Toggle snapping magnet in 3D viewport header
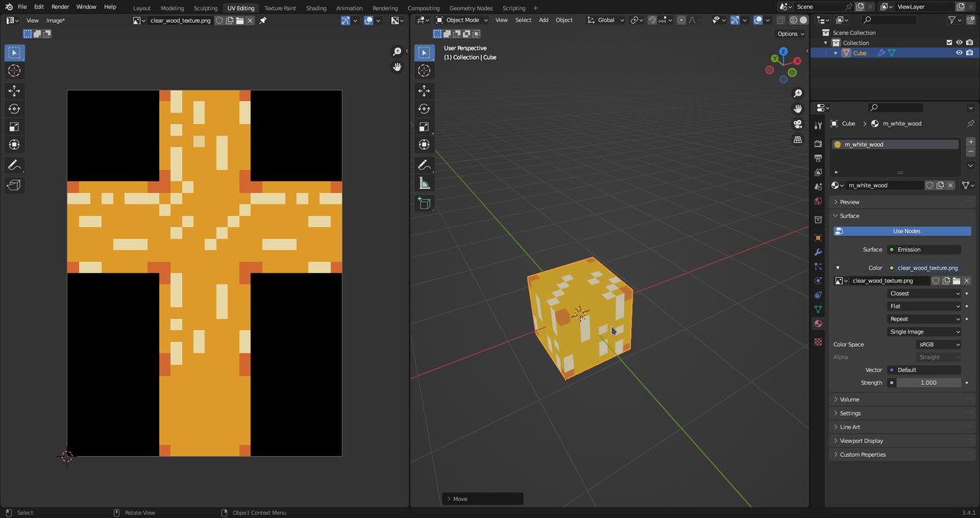980x518 pixels. point(652,20)
